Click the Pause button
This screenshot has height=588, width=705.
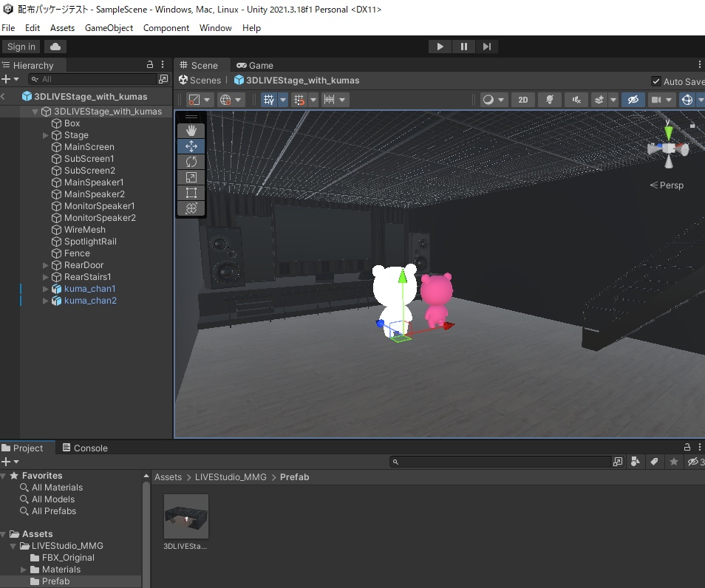click(463, 47)
